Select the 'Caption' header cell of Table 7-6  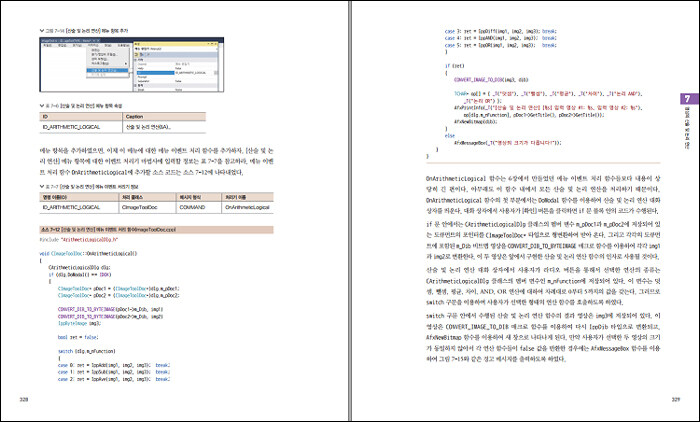click(164, 117)
